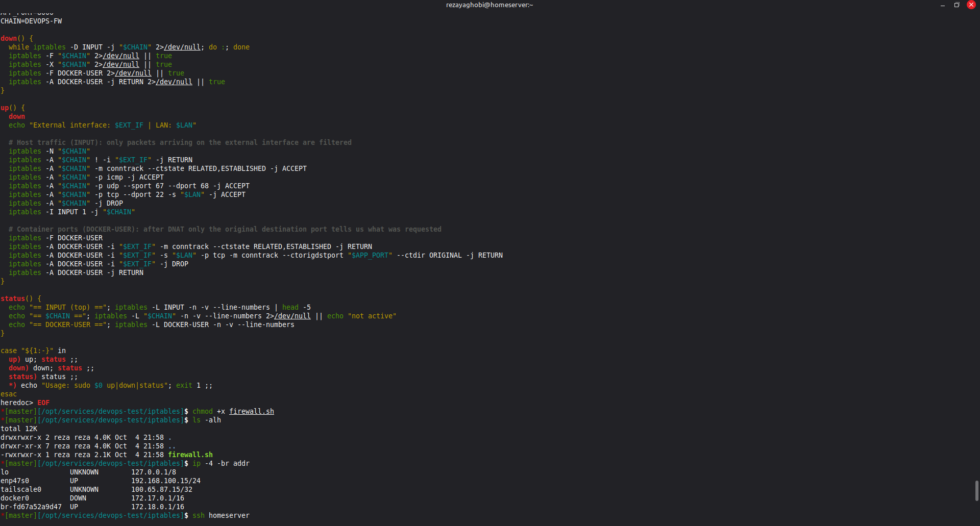The width and height of the screenshot is (980, 526).
Task: Click the 'iptables -X "$CHAIN"' line
Action: 90,64
